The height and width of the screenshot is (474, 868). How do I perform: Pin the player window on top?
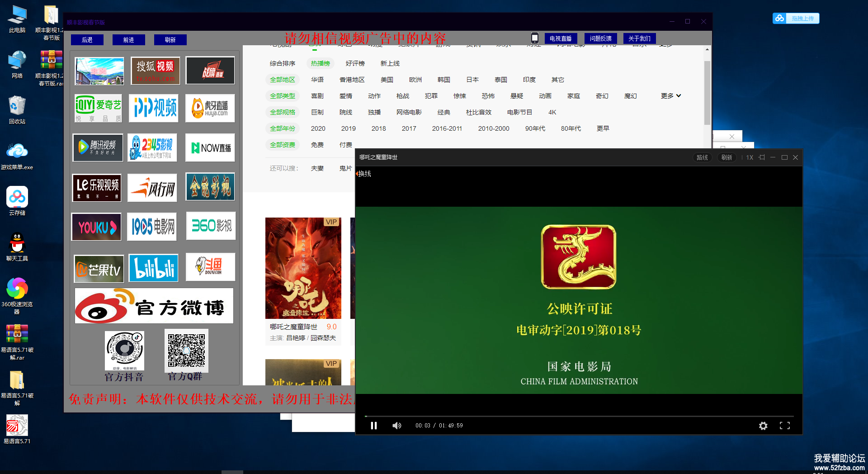pyautogui.click(x=762, y=157)
